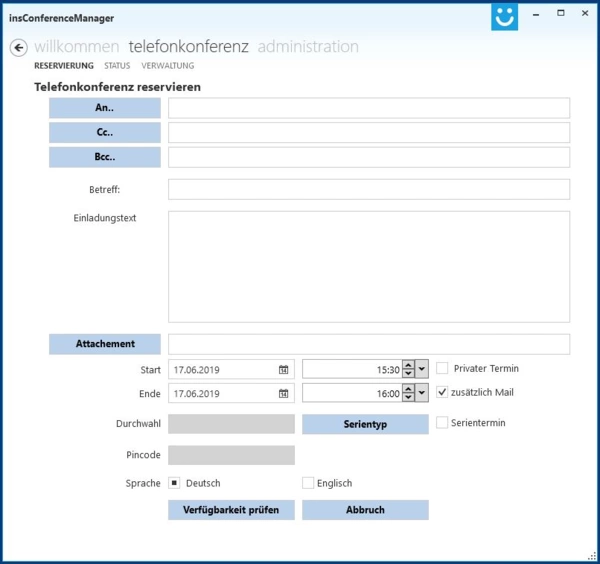Click into the Betreff input field
600x564 pixels.
(369, 189)
